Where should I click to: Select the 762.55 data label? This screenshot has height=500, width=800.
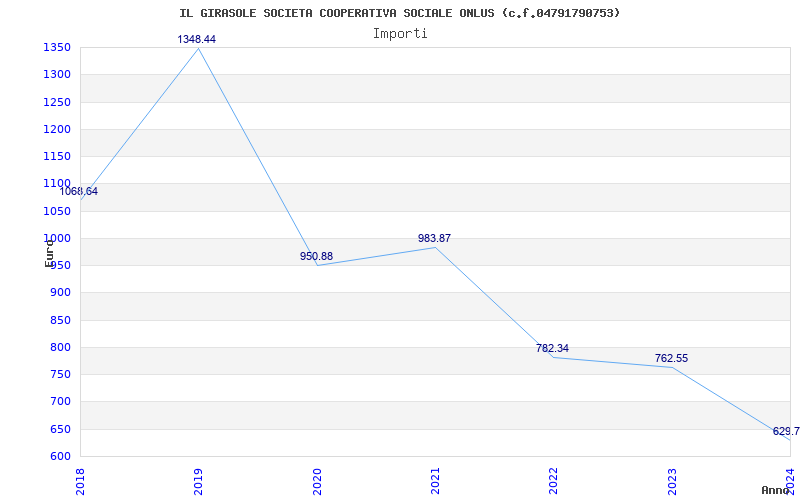click(x=671, y=359)
